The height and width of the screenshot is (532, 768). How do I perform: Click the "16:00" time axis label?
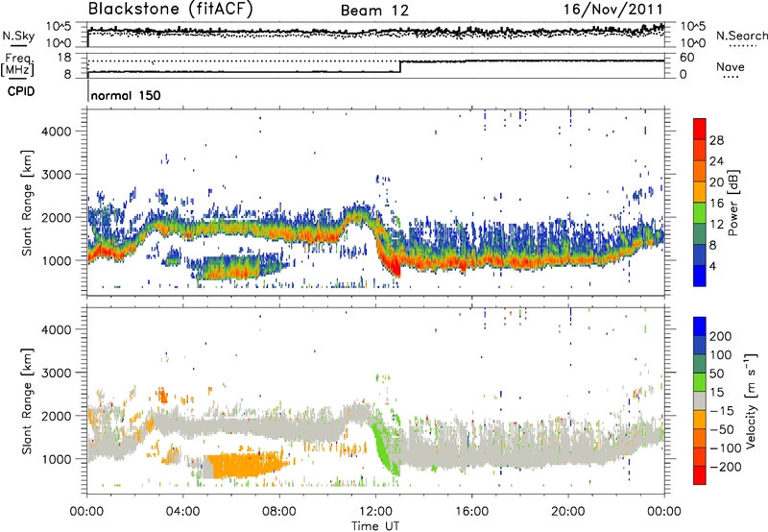pos(471,512)
